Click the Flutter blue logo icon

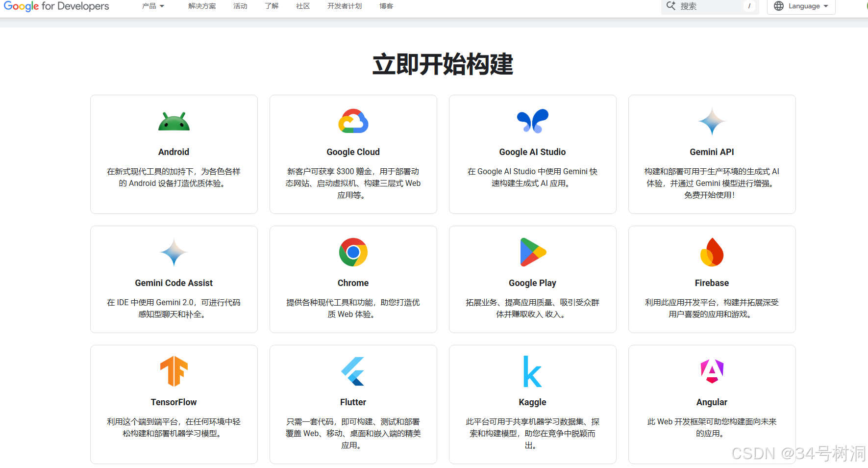353,371
